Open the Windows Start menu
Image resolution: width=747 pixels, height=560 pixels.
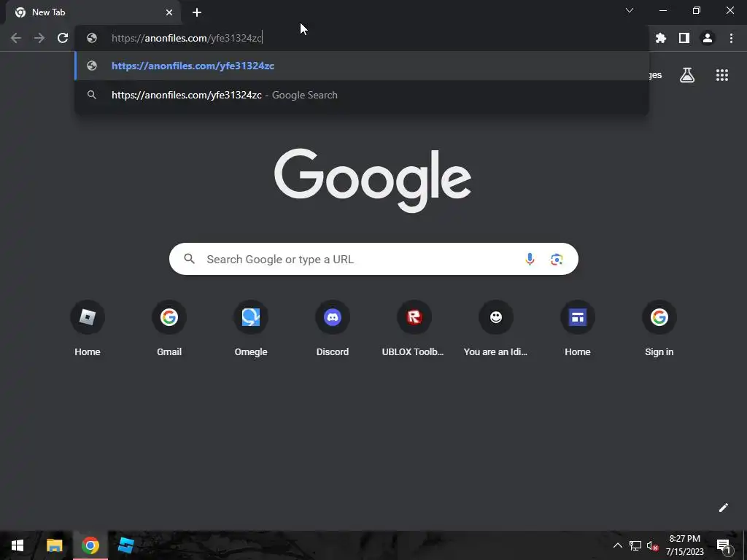click(x=18, y=545)
